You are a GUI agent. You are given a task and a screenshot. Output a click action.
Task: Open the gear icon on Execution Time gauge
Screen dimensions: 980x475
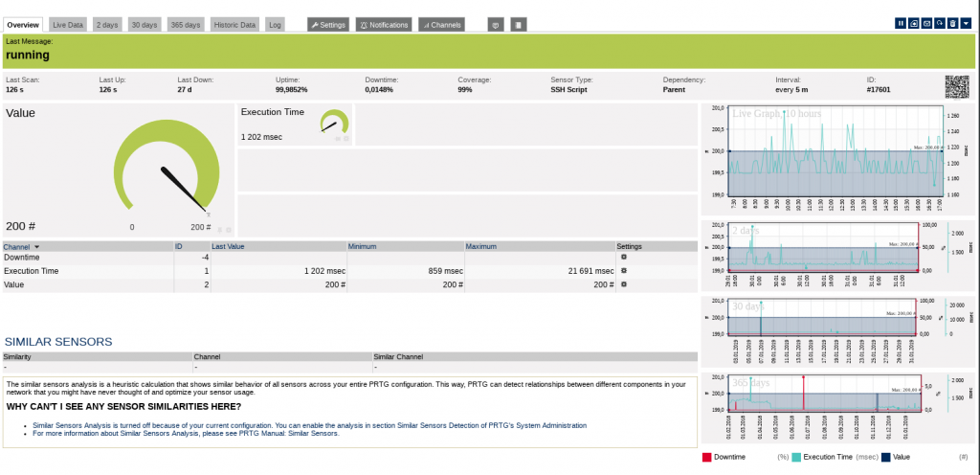point(346,139)
